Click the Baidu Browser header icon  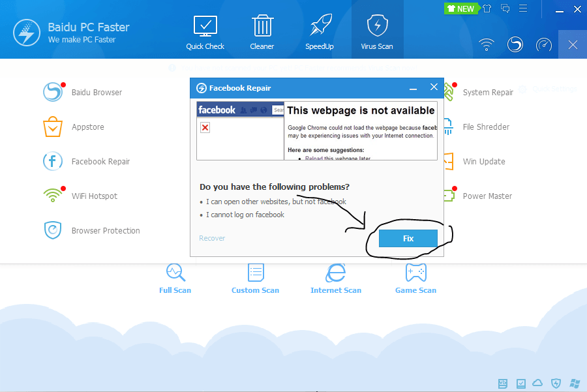(x=515, y=44)
